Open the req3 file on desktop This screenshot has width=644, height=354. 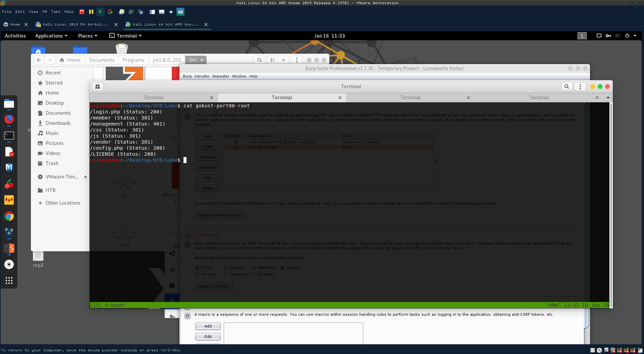38,259
